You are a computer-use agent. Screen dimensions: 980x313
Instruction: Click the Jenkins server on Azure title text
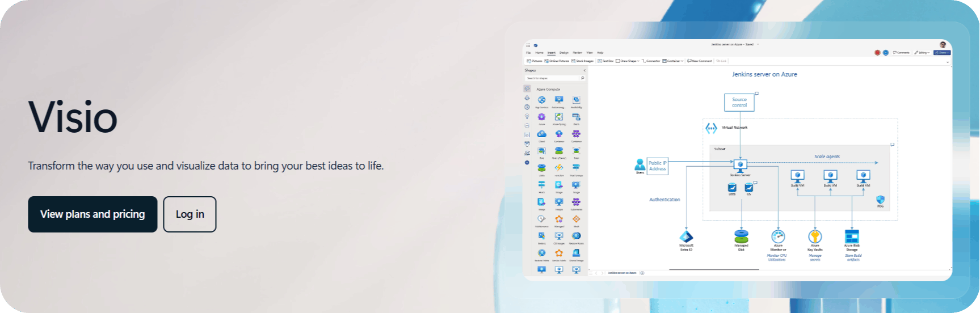[764, 74]
